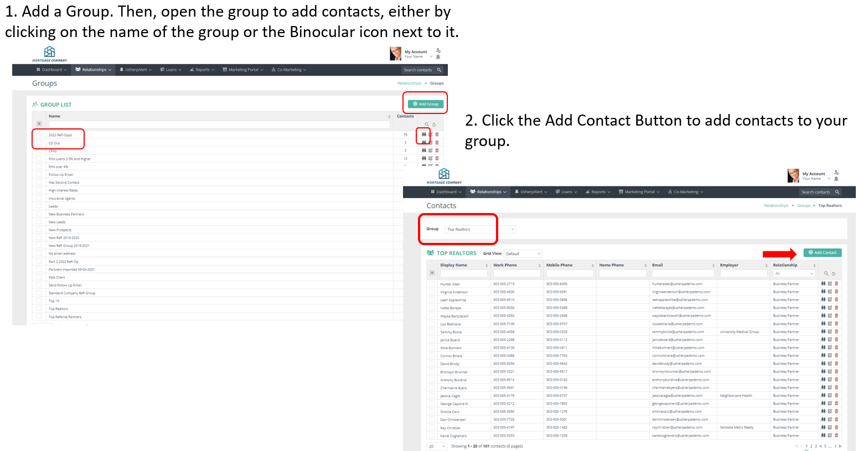Click the binoculars icon for CPAS group

424,151
